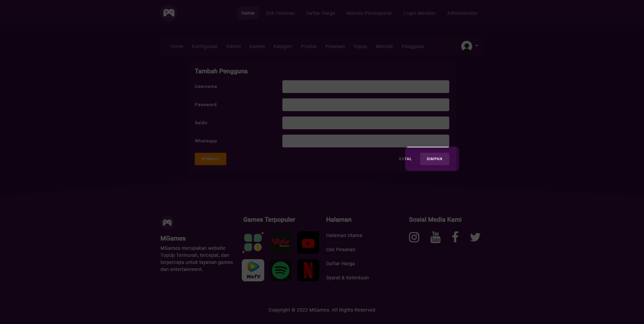Select Metode in admin menu
Image resolution: width=644 pixels, height=324 pixels.
coord(384,46)
